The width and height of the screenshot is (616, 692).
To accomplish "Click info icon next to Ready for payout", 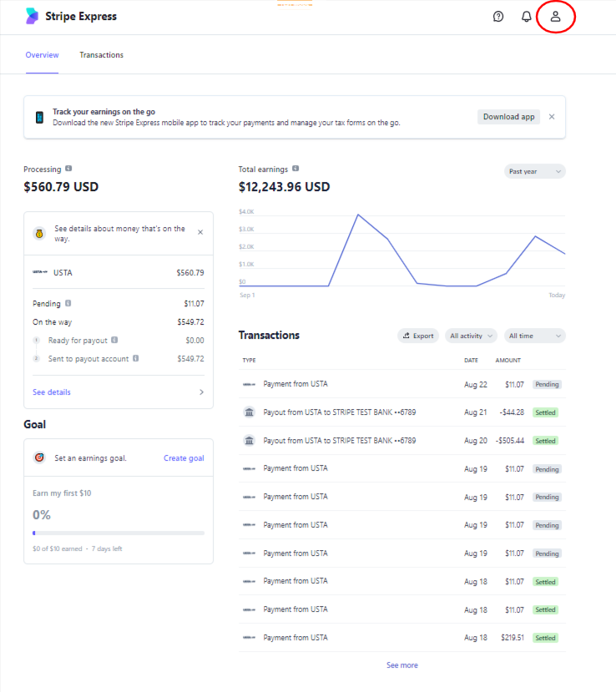I will 114,340.
